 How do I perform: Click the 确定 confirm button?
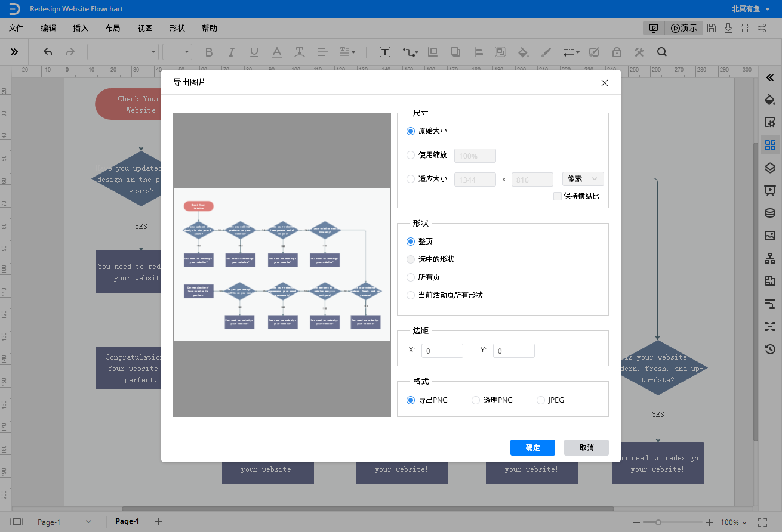532,447
